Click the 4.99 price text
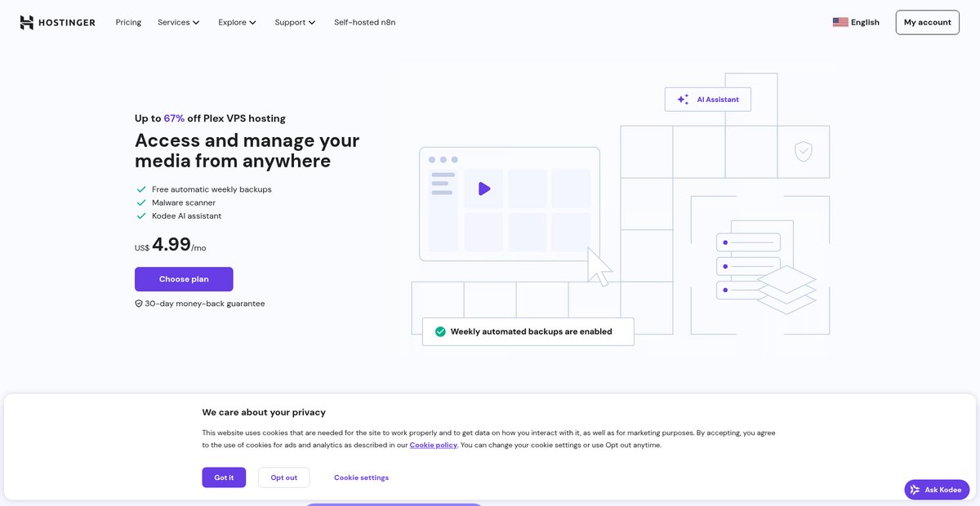Viewport: 980px width, 506px height. (x=171, y=244)
